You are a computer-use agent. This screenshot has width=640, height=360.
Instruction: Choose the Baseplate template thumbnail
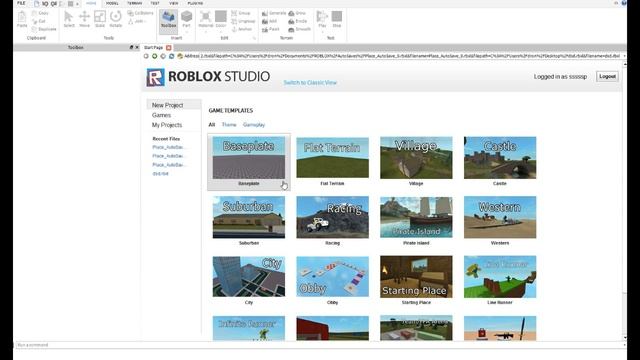click(249, 158)
